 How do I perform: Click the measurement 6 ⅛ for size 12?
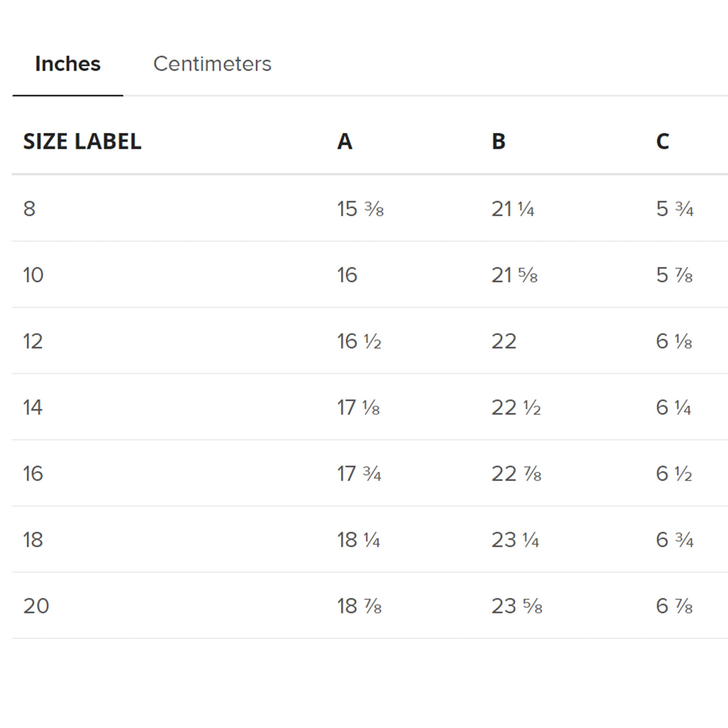674,341
